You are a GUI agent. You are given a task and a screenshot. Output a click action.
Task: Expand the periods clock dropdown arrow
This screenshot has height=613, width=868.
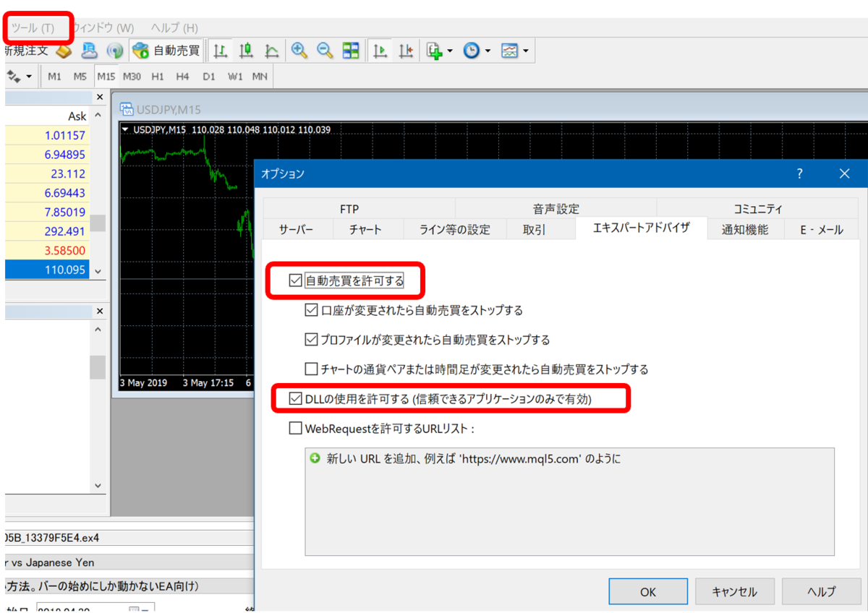[x=488, y=51]
